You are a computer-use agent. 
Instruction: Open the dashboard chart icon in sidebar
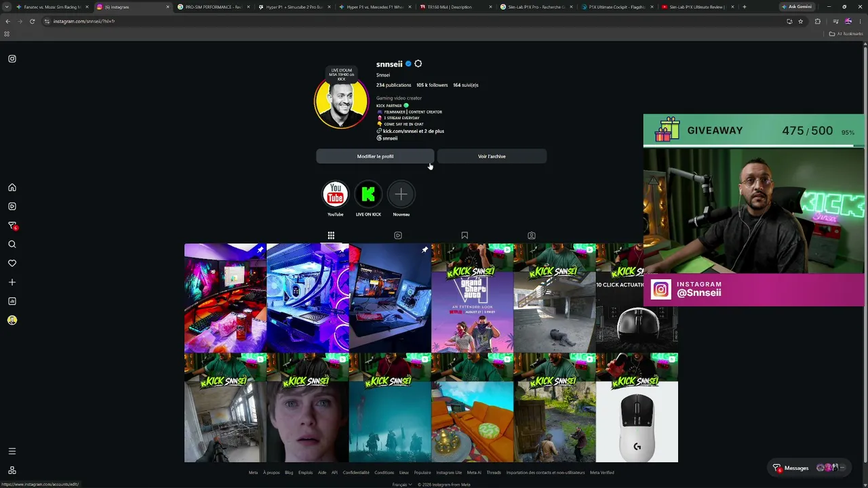12,302
